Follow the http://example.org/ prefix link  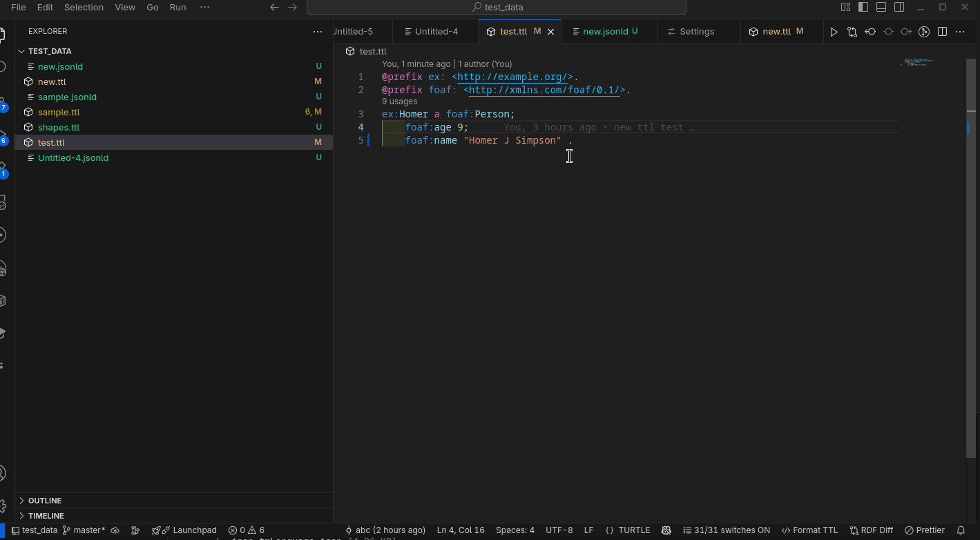coord(512,77)
